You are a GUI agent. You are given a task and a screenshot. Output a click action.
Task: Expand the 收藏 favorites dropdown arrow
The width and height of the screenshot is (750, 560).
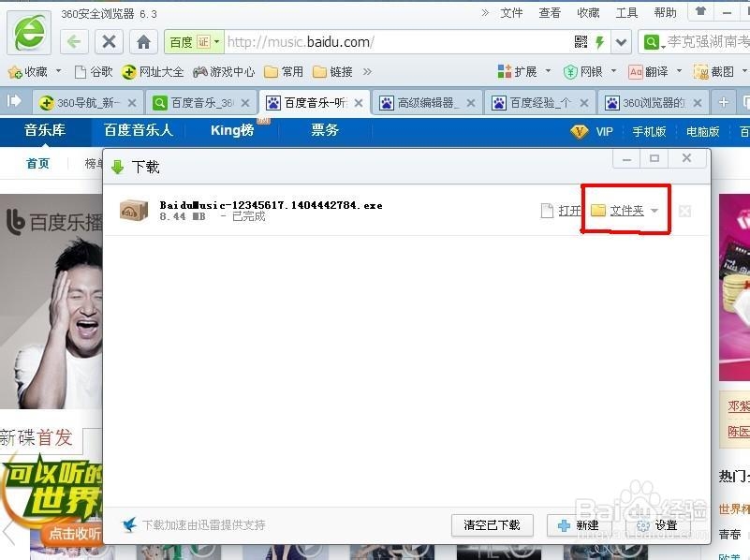(x=58, y=71)
